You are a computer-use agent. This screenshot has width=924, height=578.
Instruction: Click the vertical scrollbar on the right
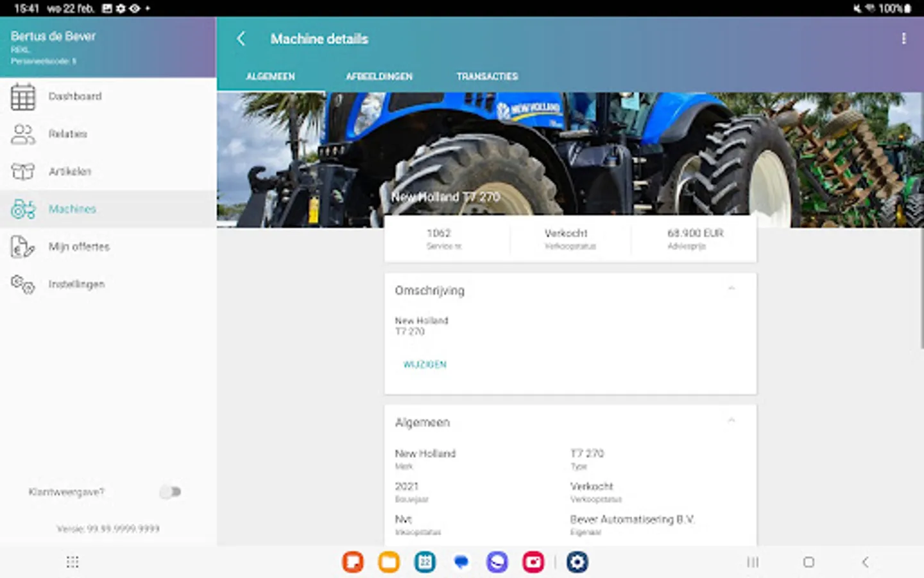click(921, 222)
